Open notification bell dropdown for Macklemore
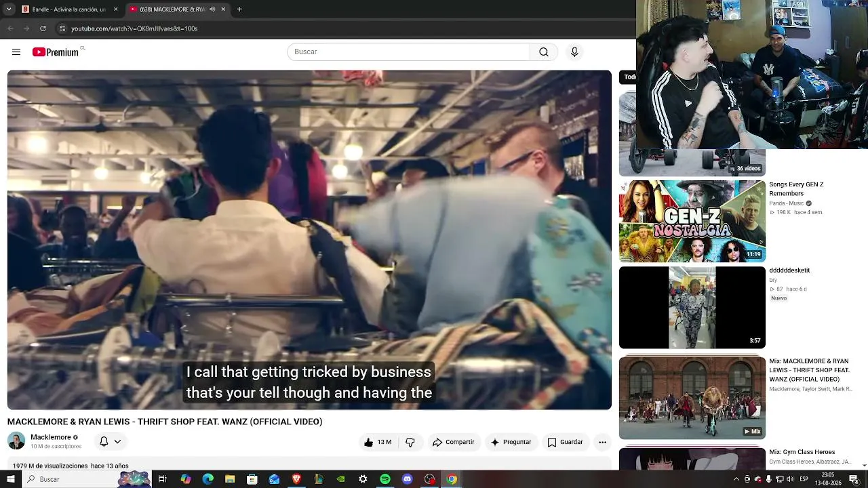This screenshot has height=488, width=868. (110, 441)
